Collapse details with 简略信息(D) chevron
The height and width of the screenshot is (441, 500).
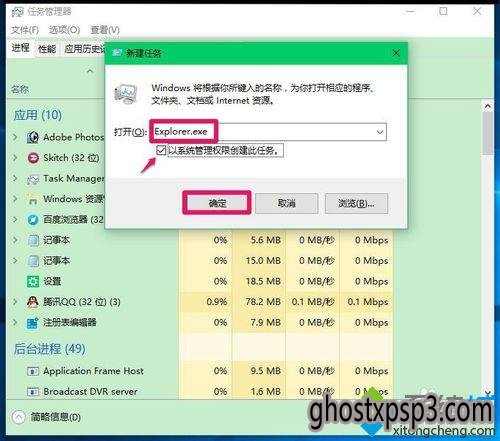coord(18,417)
